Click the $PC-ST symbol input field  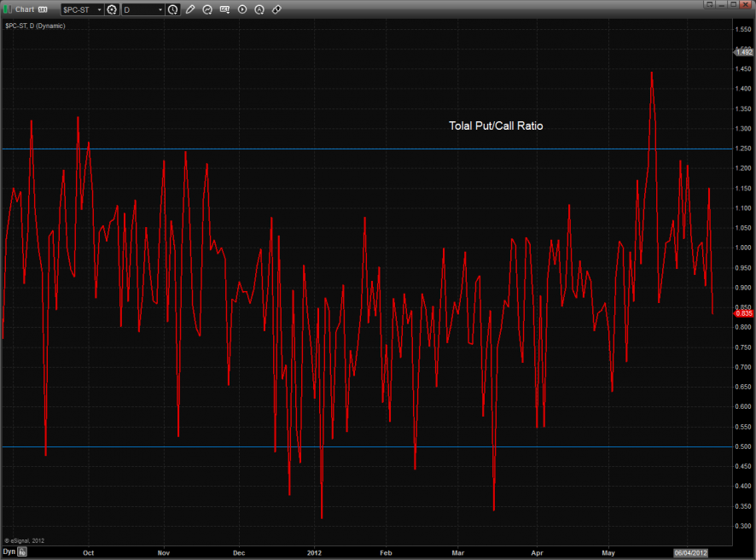tap(77, 9)
